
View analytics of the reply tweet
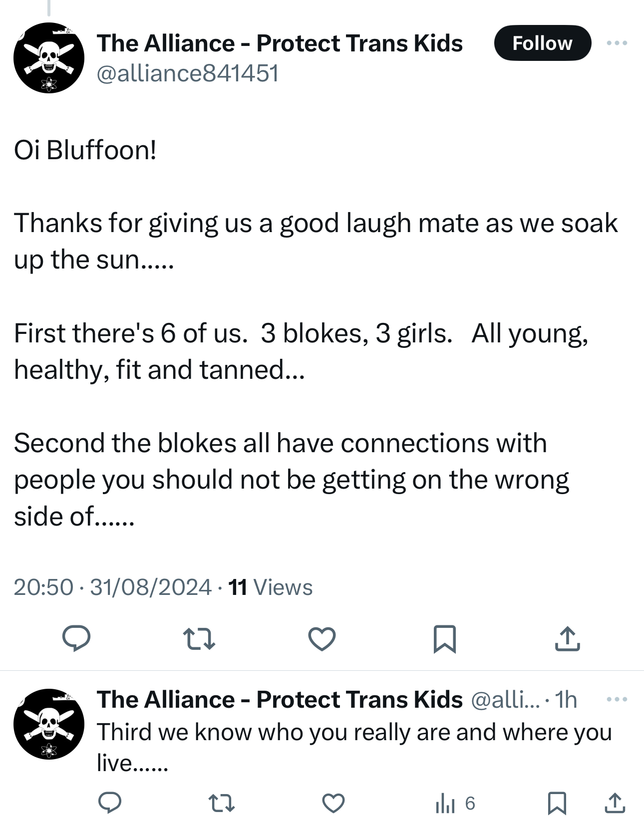click(x=455, y=804)
